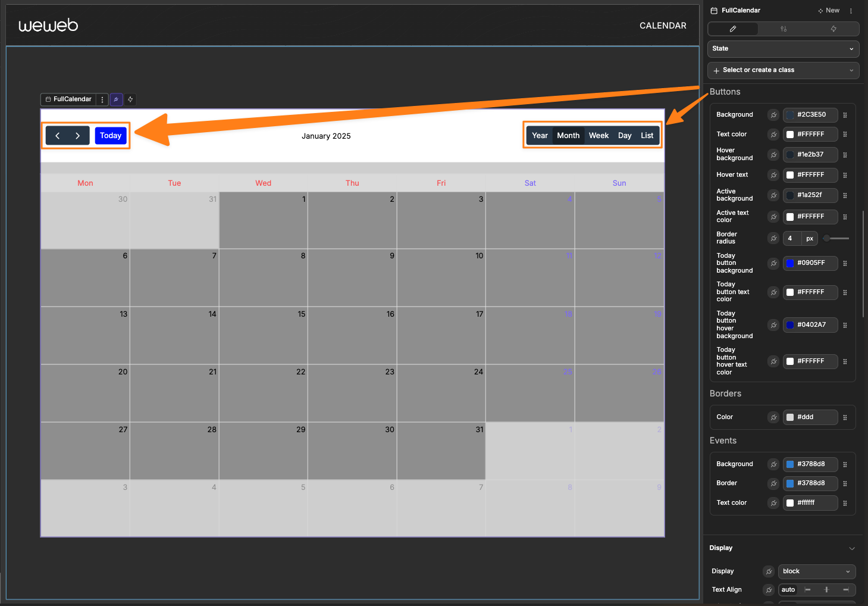Viewport: 868px width, 606px height.
Task: Click the Today button background color swatch #0905FF
Action: (x=790, y=263)
